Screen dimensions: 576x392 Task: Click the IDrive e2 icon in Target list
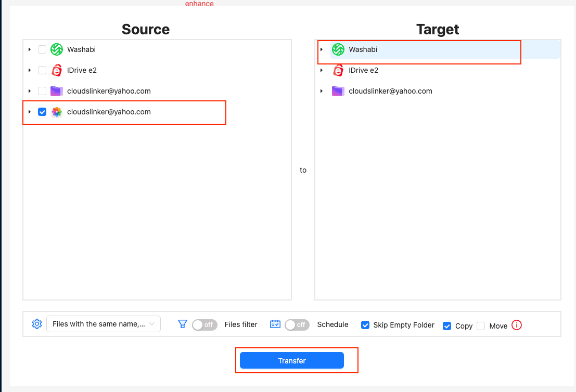(338, 71)
